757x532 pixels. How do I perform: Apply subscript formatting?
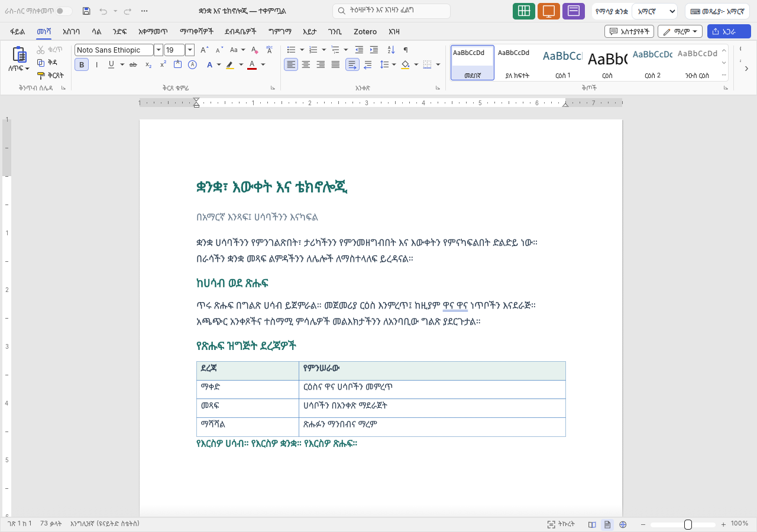click(148, 64)
